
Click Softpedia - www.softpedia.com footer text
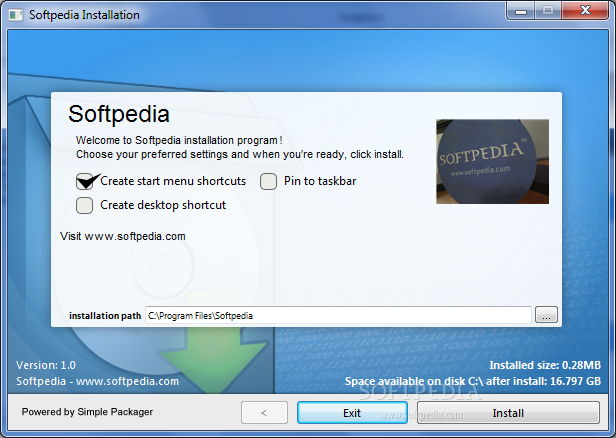point(97,381)
